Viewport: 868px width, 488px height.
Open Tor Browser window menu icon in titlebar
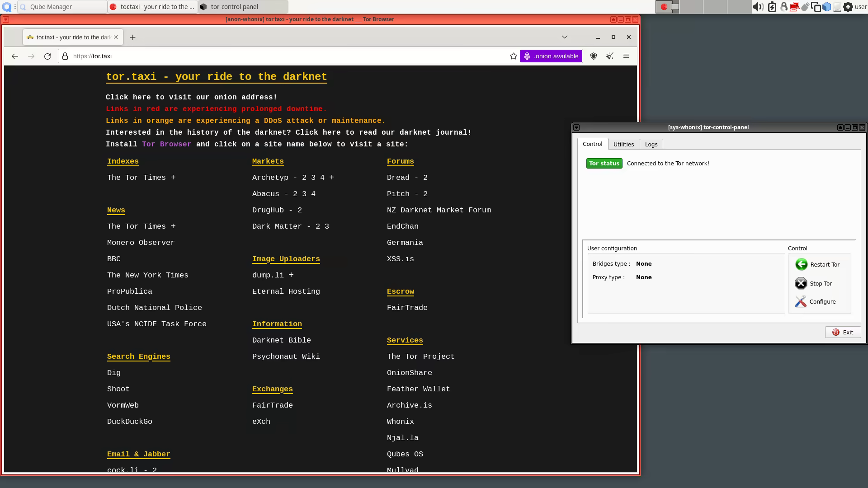click(x=6, y=19)
